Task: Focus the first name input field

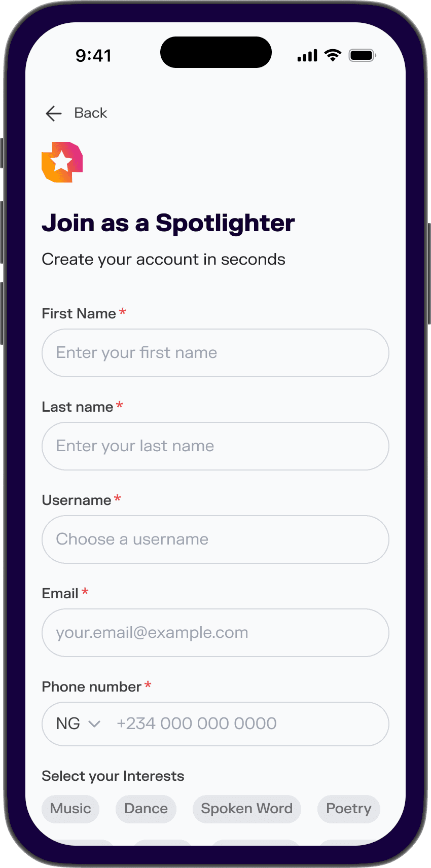Action: point(215,353)
